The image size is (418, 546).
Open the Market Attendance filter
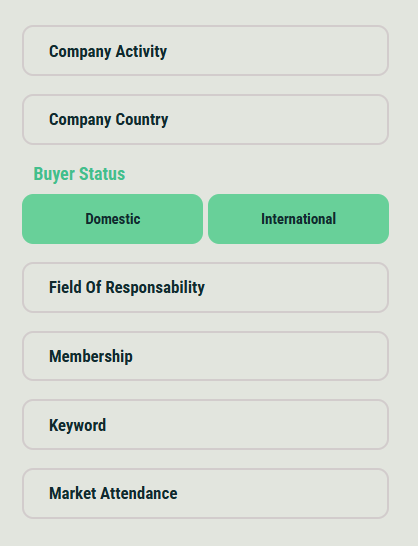click(206, 493)
